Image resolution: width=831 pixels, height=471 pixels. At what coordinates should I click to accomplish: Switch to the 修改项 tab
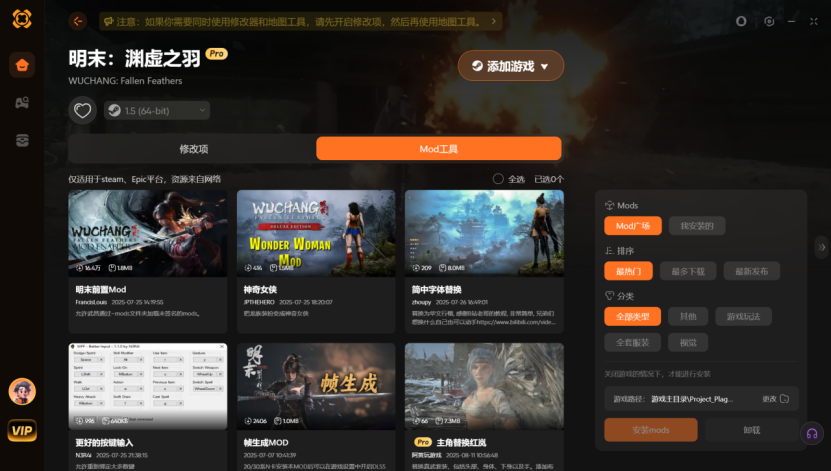pos(193,149)
